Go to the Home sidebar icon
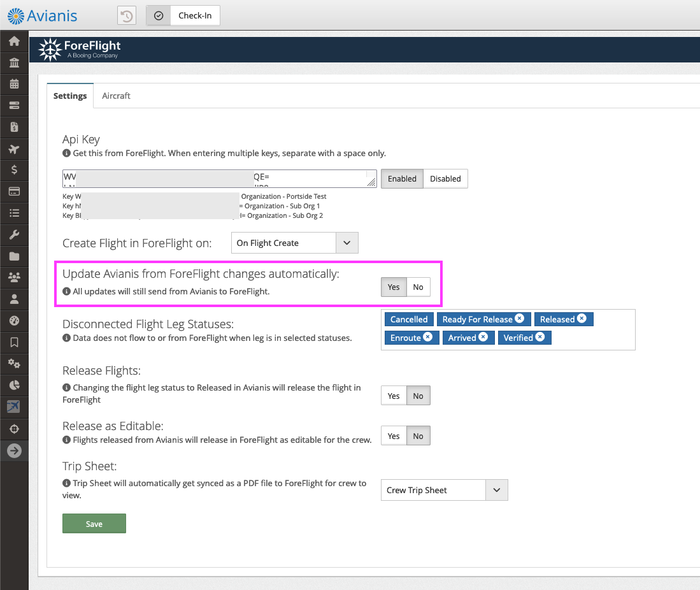This screenshot has width=700, height=590. (14, 41)
